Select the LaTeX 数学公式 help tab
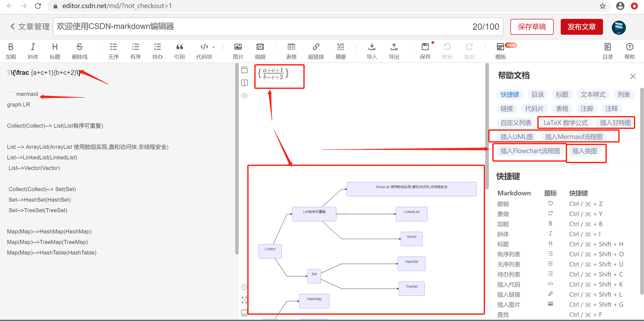The width and height of the screenshot is (644, 321). [566, 123]
